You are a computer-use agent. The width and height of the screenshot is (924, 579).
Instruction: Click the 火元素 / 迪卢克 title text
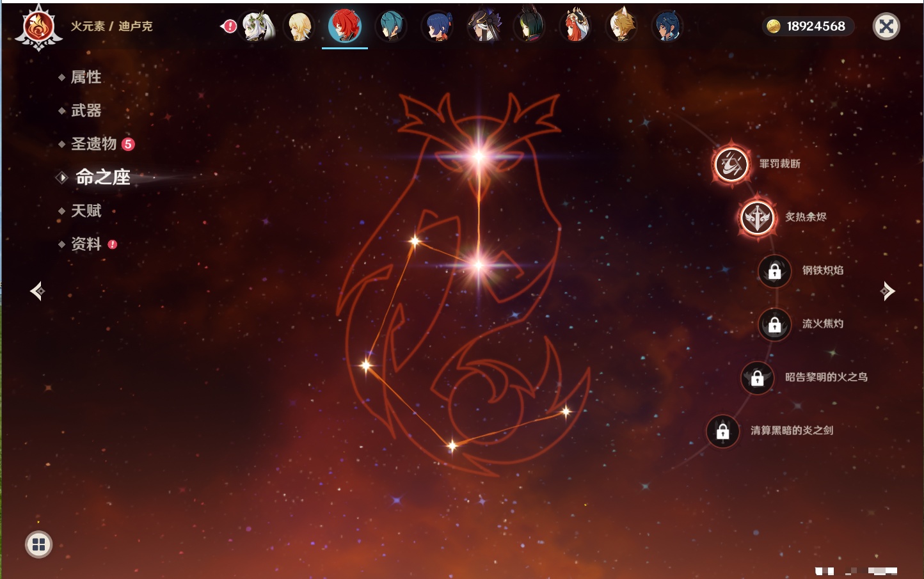point(111,26)
